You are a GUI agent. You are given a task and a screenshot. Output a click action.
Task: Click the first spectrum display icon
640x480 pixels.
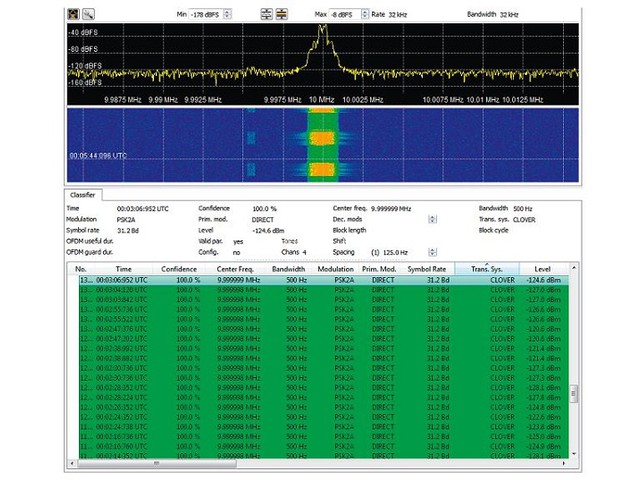coord(73,14)
